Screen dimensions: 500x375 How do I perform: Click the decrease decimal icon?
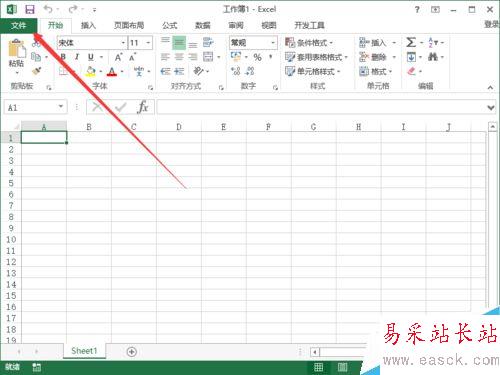pyautogui.click(x=250, y=71)
